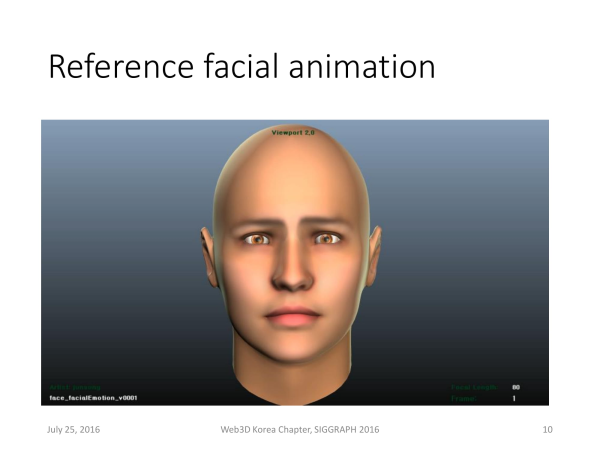Click the 'Reference facial animation' slide title

(x=242, y=67)
